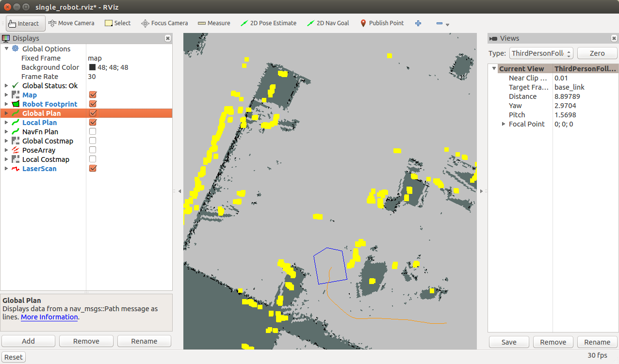Click the Publish Point tool
This screenshot has width=619, height=364.
pyautogui.click(x=382, y=23)
